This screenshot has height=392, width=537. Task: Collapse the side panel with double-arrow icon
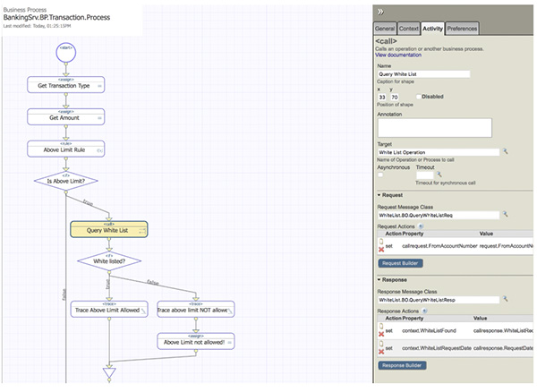click(380, 12)
